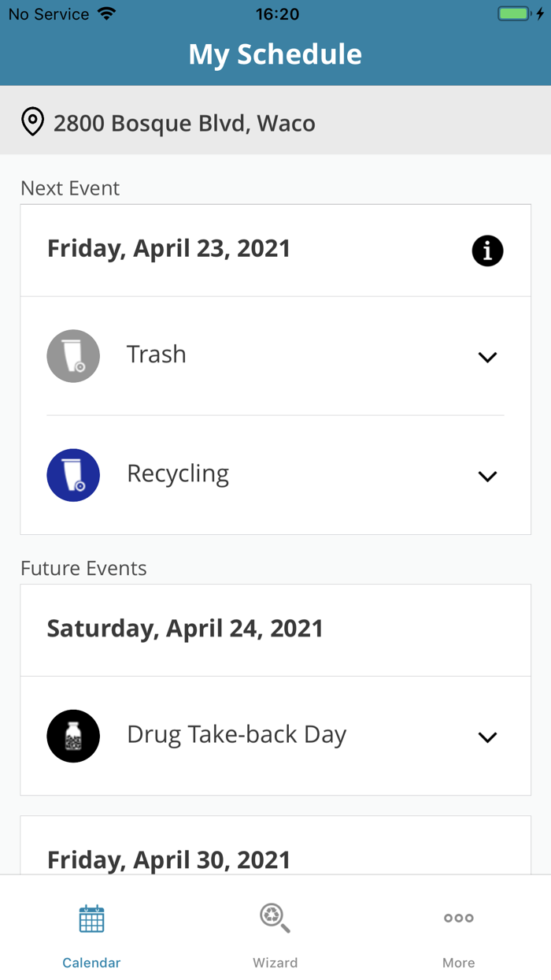Open the More tab
Viewport: 551px width, 980px height.
click(x=458, y=962)
